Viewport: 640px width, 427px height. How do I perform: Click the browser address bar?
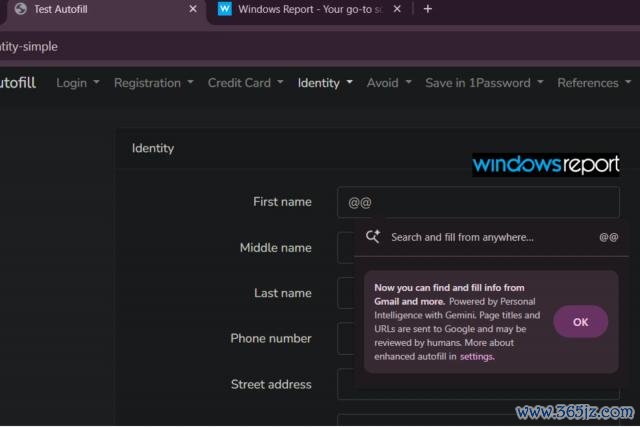[320, 47]
